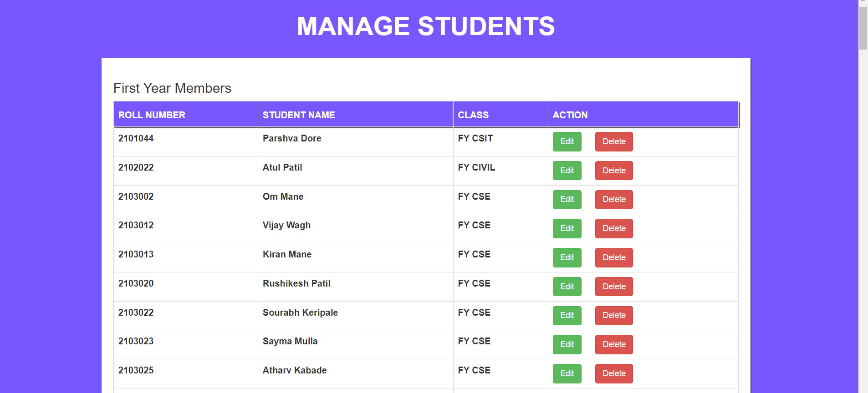Delete student Parshva Dore

(x=613, y=141)
